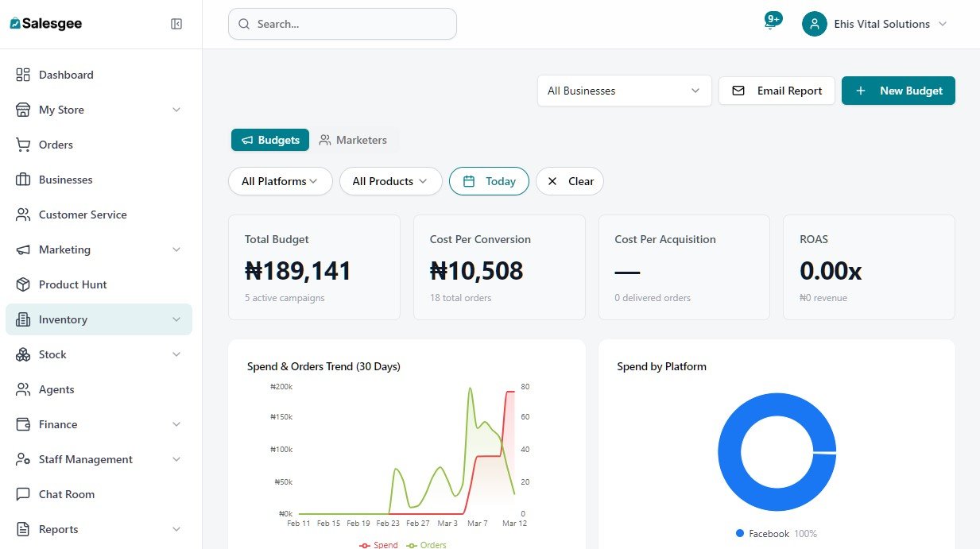Open the All Platforms filter
Image resolution: width=980 pixels, height=549 pixels.
coord(280,181)
